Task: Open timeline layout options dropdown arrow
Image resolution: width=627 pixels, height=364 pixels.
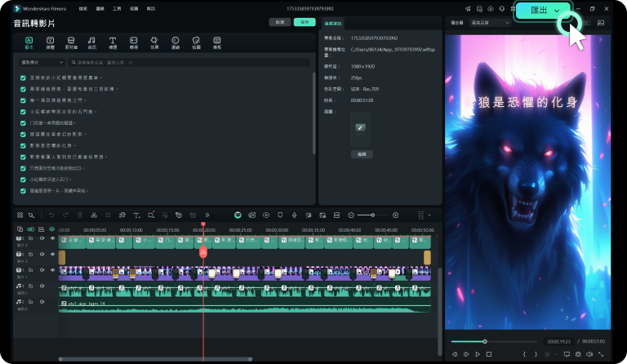Action: (x=429, y=215)
